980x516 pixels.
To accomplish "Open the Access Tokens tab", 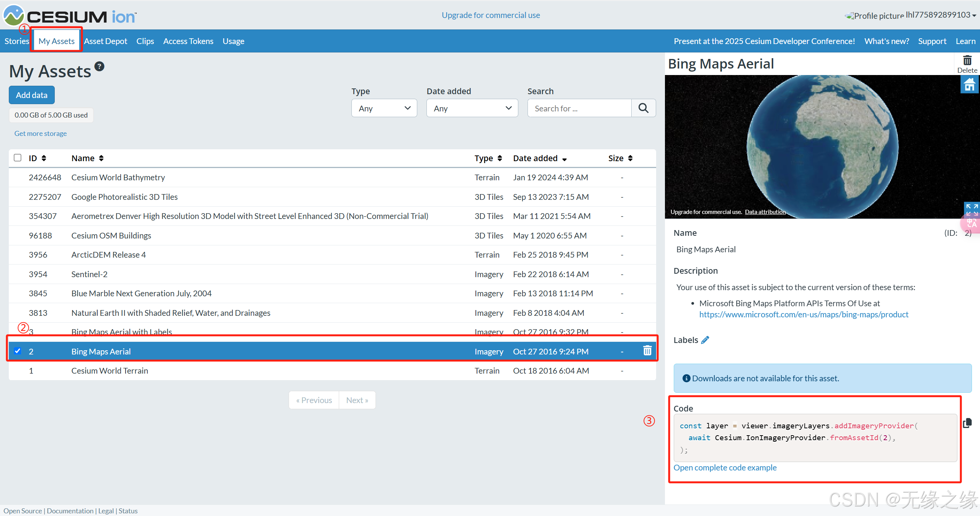I will click(x=188, y=41).
